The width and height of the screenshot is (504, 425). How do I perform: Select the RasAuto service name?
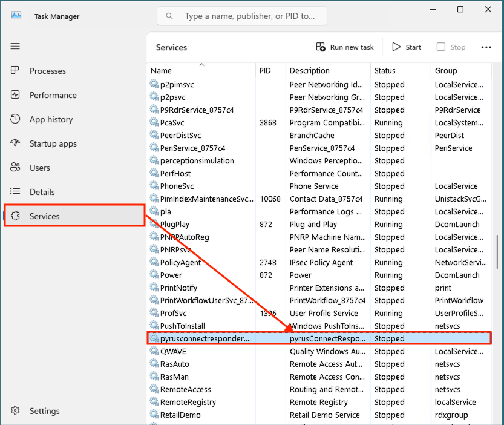click(x=174, y=364)
